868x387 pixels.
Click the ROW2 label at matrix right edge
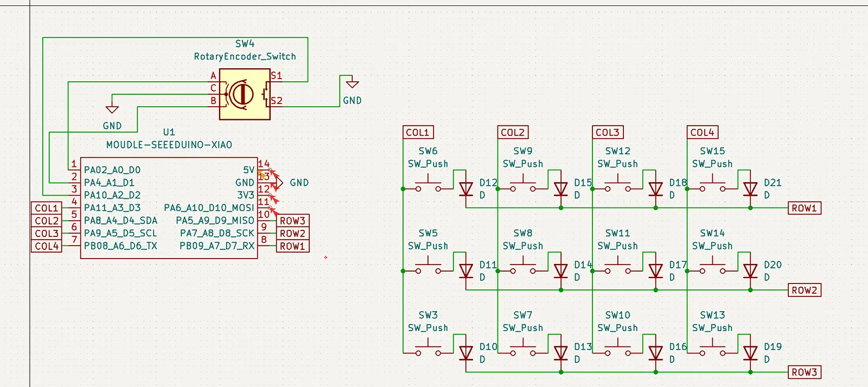804,290
